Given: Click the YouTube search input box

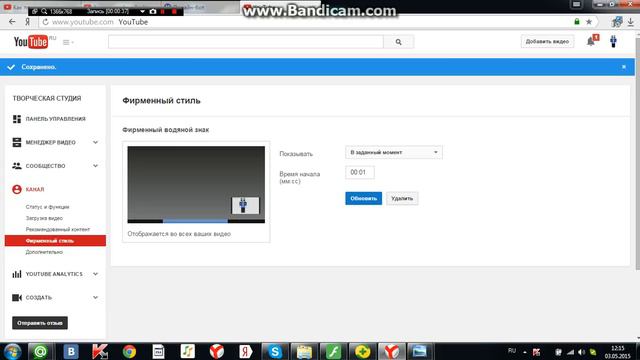Looking at the screenshot, I should (246, 42).
